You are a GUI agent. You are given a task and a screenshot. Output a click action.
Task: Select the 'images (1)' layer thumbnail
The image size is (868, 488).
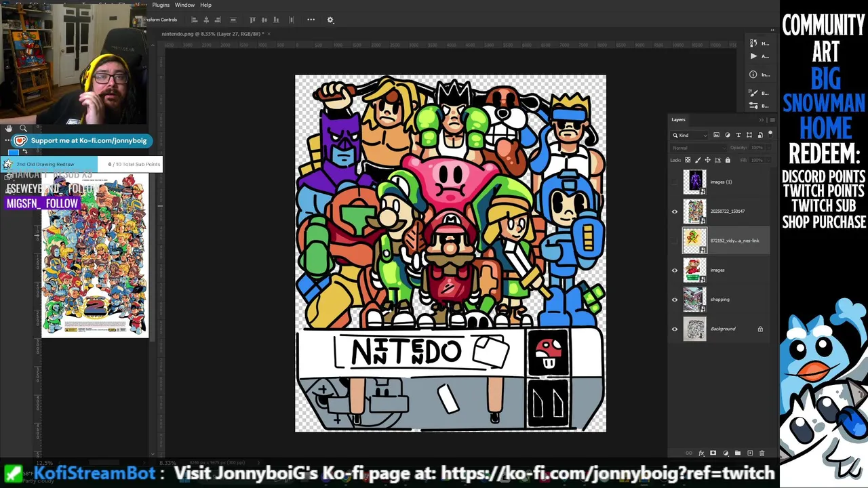click(x=694, y=182)
